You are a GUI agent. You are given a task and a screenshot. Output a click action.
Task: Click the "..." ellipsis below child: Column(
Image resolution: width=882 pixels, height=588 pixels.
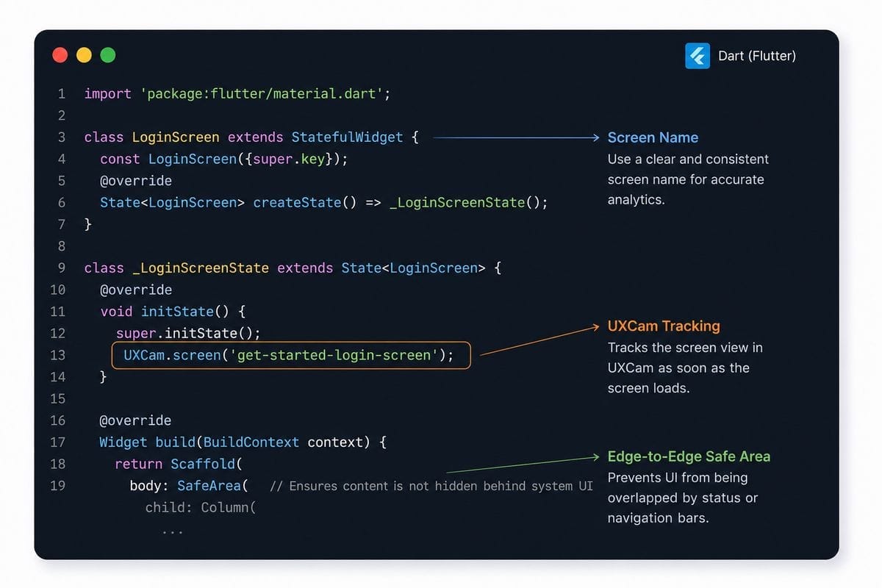pyautogui.click(x=172, y=531)
